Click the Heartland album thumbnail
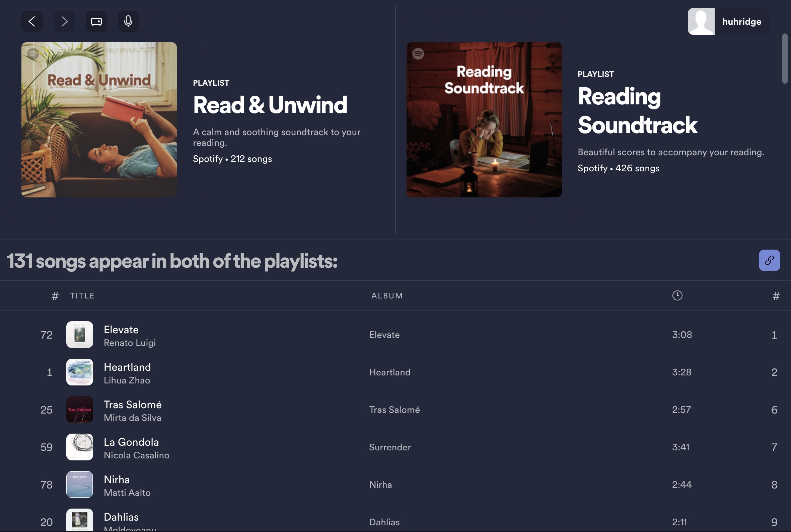The width and height of the screenshot is (791, 532). coord(79,372)
